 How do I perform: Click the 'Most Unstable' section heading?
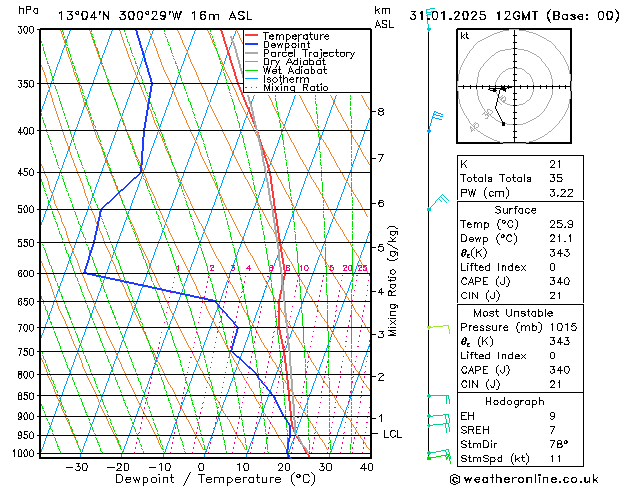pos(513,313)
